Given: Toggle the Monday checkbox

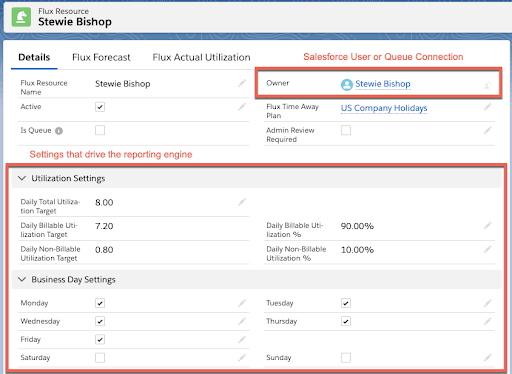Looking at the screenshot, I should coord(100,303).
